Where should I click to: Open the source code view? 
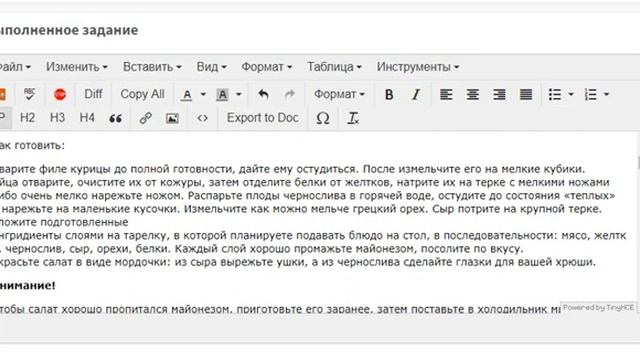pos(202,118)
